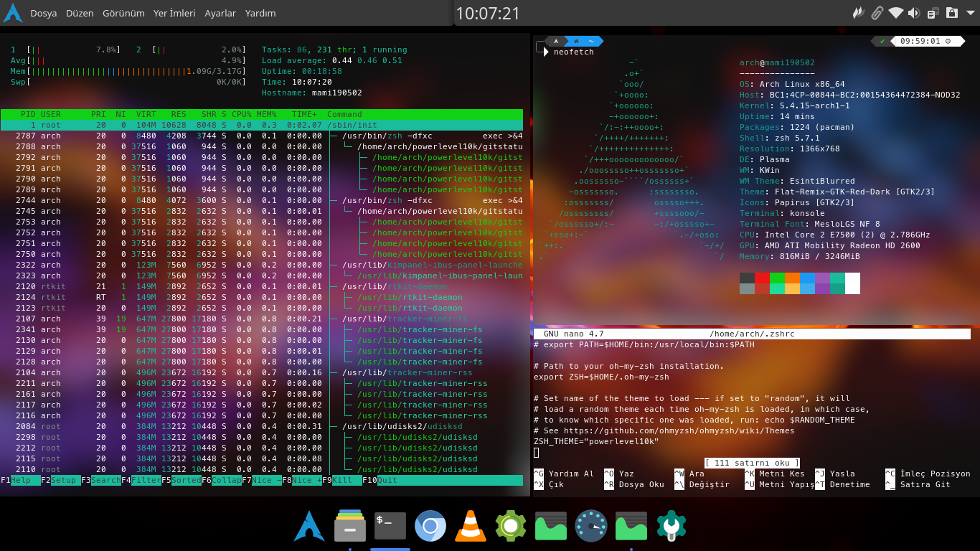The width and height of the screenshot is (980, 551).
Task: Click ^G Yardım Al shortcut in nano
Action: [x=564, y=474]
